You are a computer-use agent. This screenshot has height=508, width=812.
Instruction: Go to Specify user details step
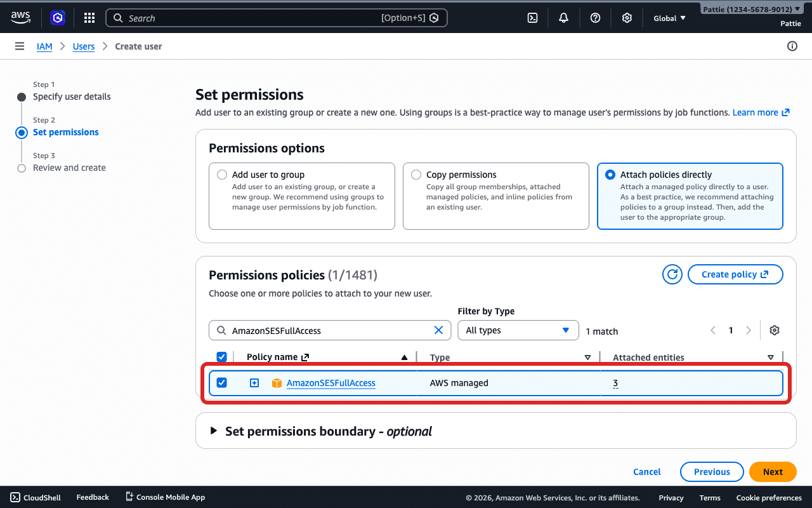(72, 97)
